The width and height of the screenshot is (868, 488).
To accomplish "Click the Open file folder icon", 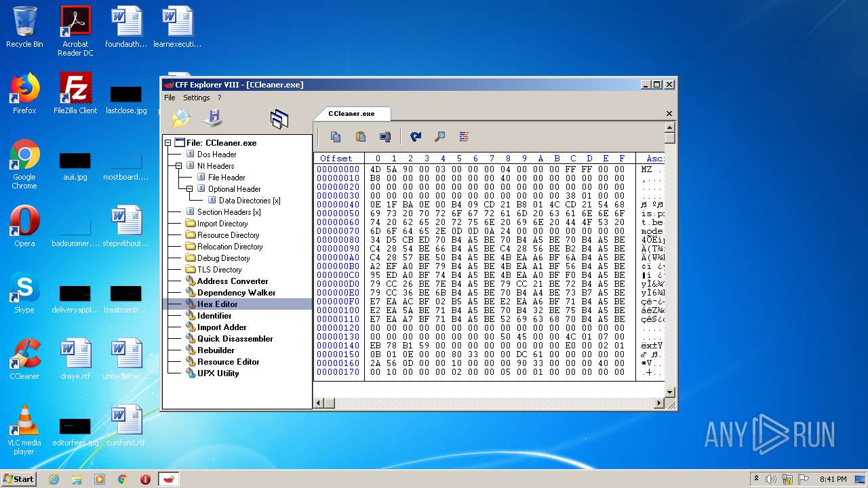I will click(181, 119).
